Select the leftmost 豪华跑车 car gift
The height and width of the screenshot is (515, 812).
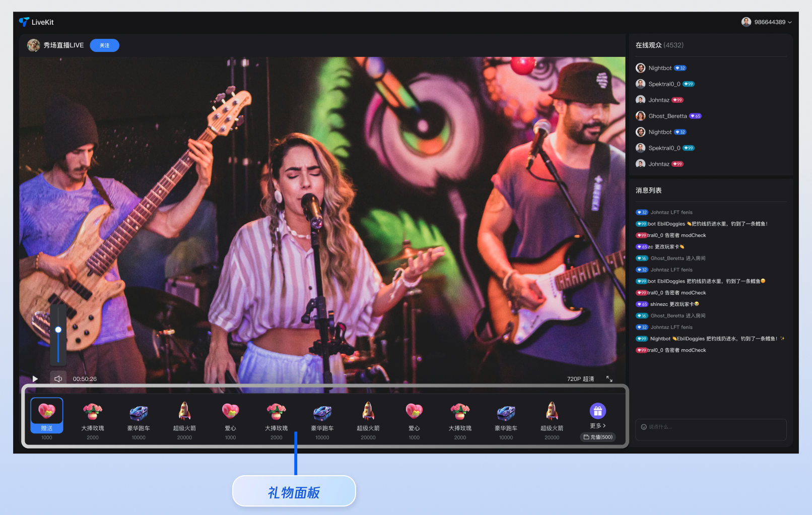pyautogui.click(x=139, y=412)
